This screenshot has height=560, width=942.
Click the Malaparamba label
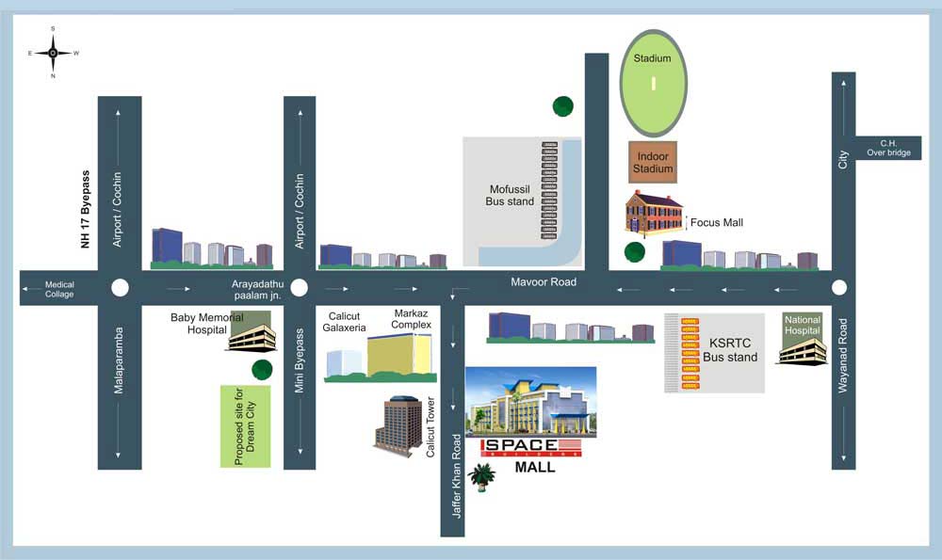click(x=119, y=360)
